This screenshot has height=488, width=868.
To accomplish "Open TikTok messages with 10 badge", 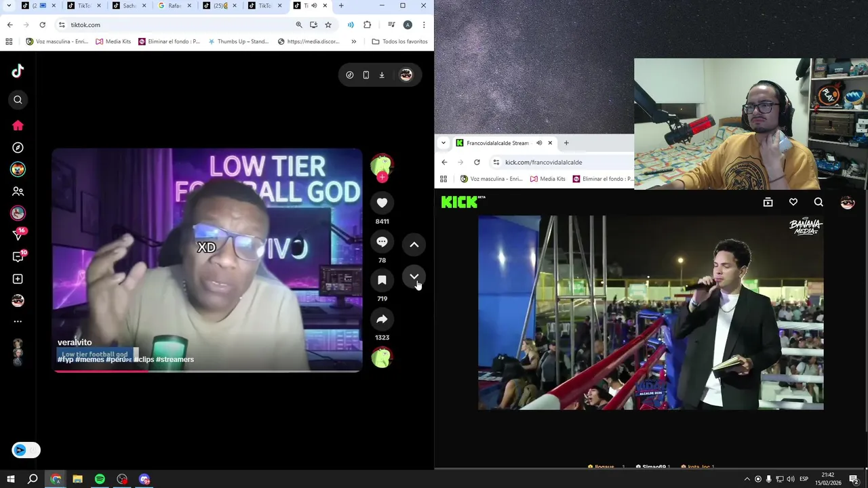I will point(18,256).
